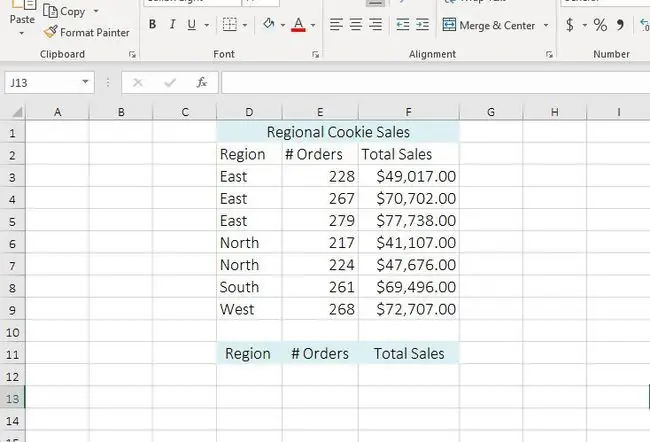
Task: Select the Region header in row 11
Action: pos(249,354)
